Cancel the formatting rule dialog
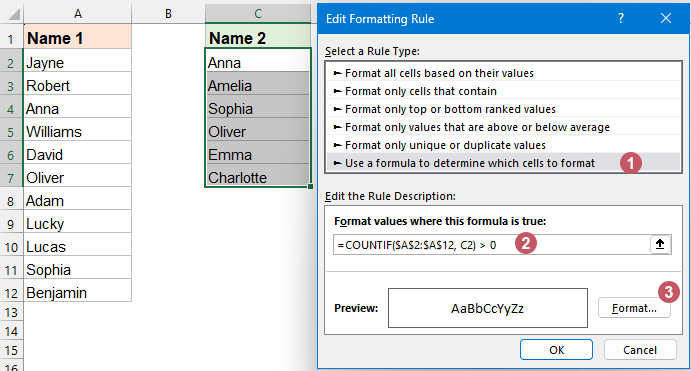The height and width of the screenshot is (371, 691). coord(640,350)
